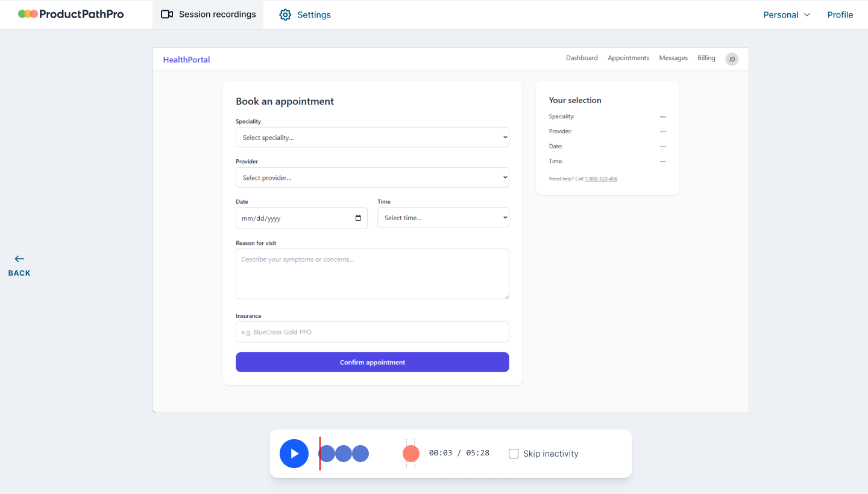Focus the Reason for visit text area
Screen dimensions: 868x494
click(x=372, y=274)
